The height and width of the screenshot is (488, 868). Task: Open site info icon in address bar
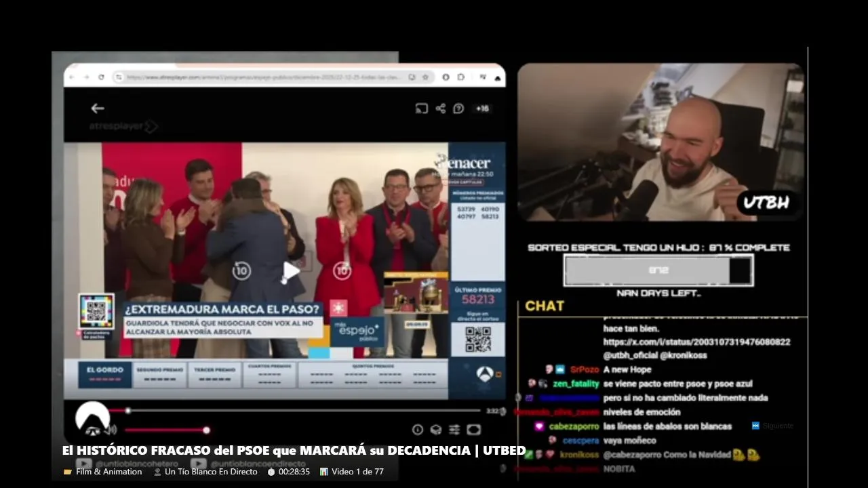119,77
